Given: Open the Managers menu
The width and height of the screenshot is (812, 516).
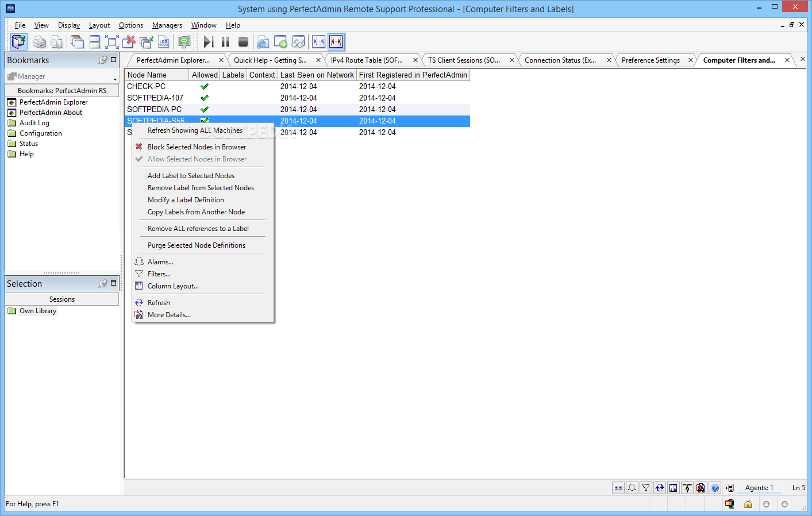Looking at the screenshot, I should (x=167, y=25).
